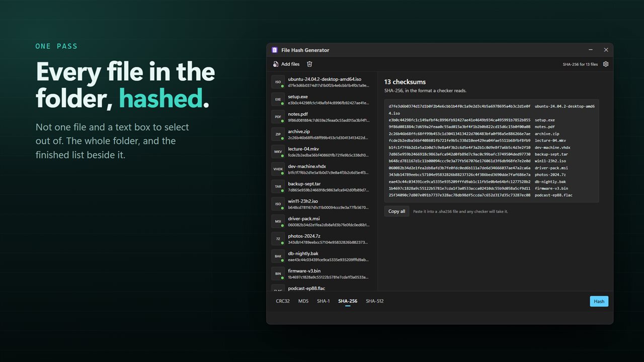This screenshot has width=644, height=362.
Task: Select the SHA-256 algorithm tab
Action: point(348,301)
